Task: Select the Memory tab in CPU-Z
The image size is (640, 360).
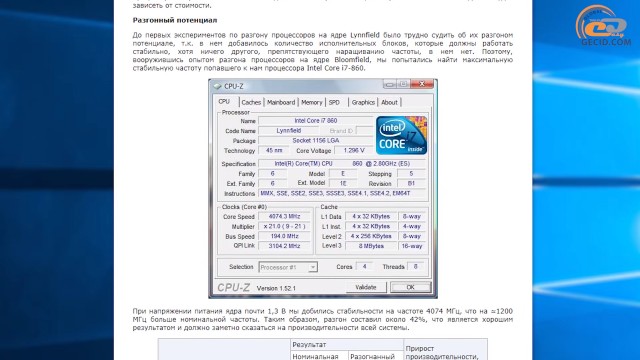Action: (x=311, y=102)
